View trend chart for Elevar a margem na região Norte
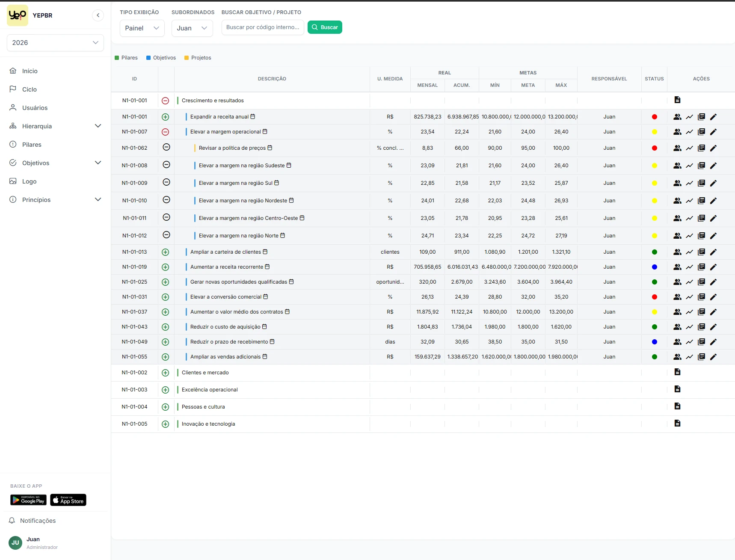 [x=689, y=236]
